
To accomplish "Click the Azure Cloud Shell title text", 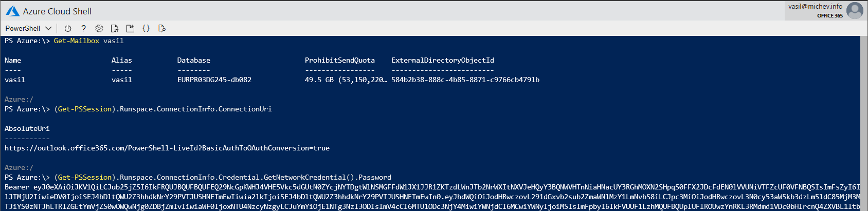I will pyautogui.click(x=57, y=11).
